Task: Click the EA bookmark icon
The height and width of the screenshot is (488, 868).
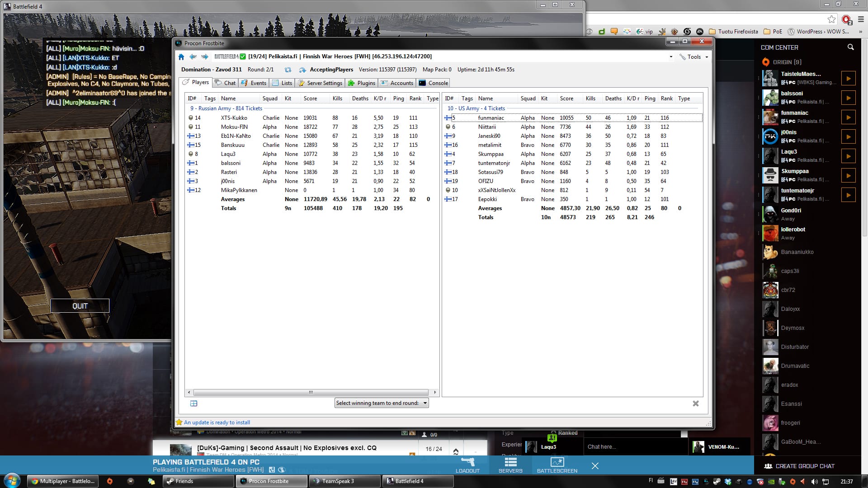Action: tap(700, 32)
